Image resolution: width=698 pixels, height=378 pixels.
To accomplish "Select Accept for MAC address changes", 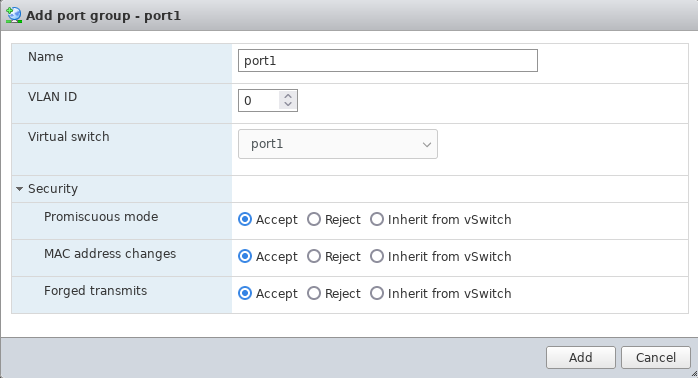I will coord(245,256).
